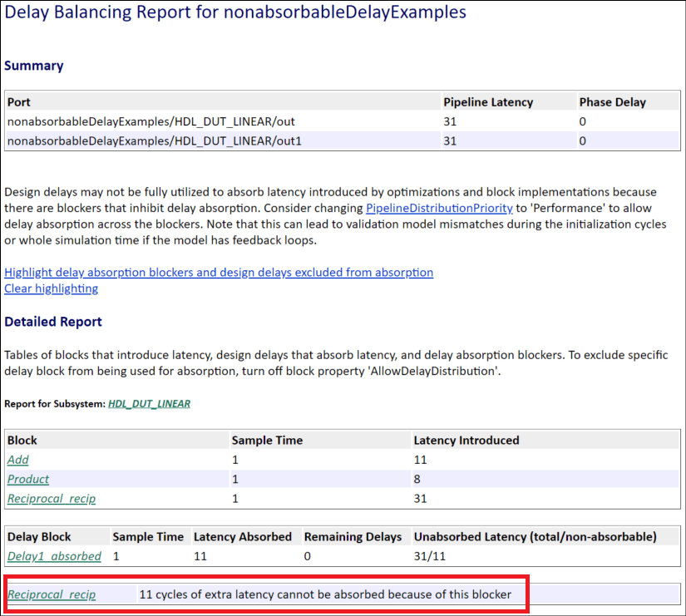Screen dimensions: 686x616
Task: Click the Port column header
Action: (x=19, y=102)
